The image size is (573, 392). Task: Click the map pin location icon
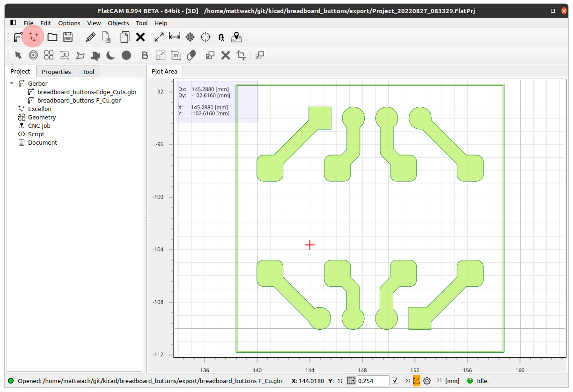pos(236,37)
